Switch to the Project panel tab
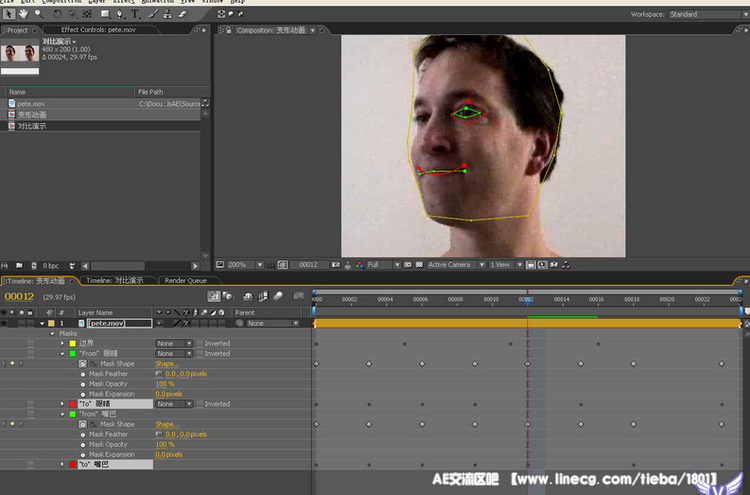 (20, 30)
